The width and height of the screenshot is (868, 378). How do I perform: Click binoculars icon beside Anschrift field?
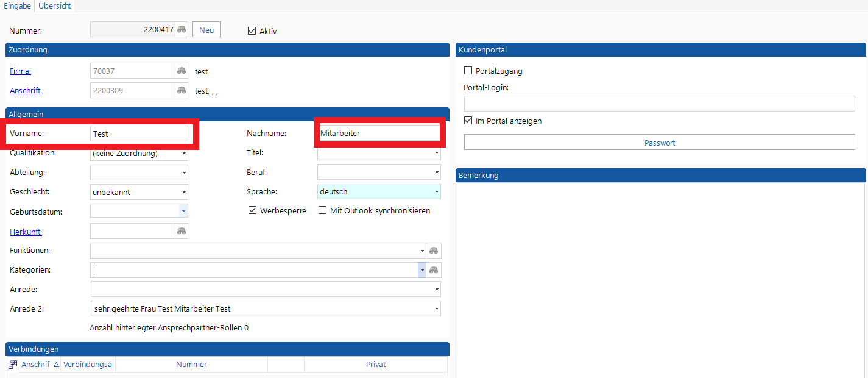182,90
